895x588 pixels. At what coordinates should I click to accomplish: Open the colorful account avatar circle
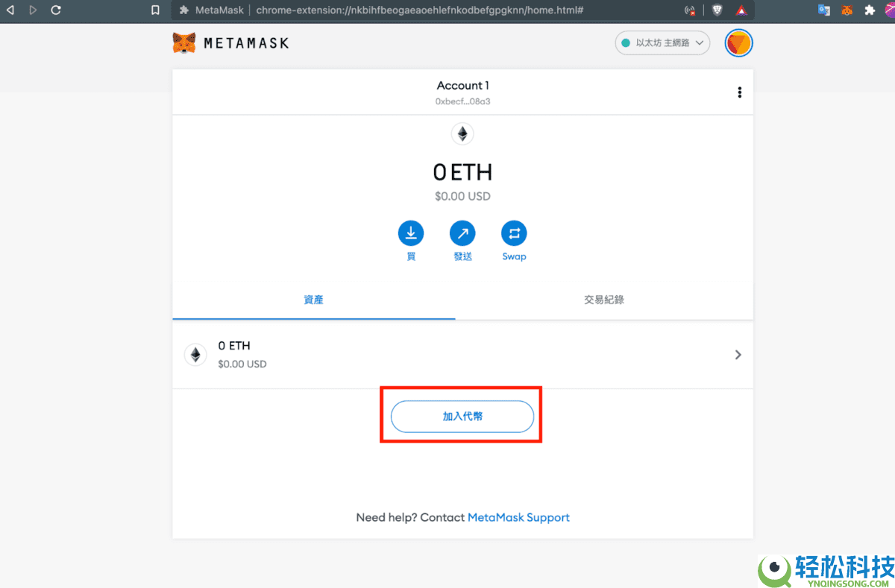(738, 42)
